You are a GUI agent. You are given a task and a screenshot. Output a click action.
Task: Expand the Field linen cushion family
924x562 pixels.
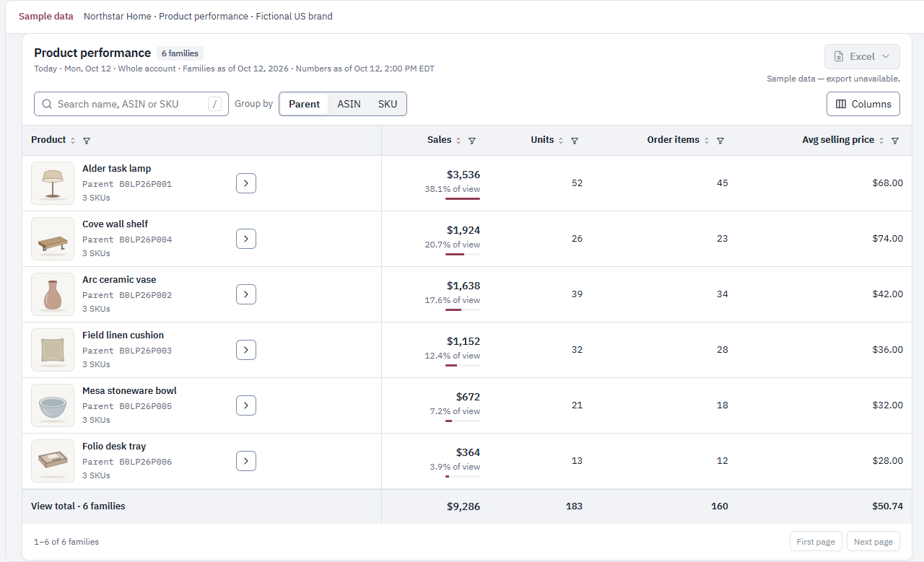tap(246, 350)
